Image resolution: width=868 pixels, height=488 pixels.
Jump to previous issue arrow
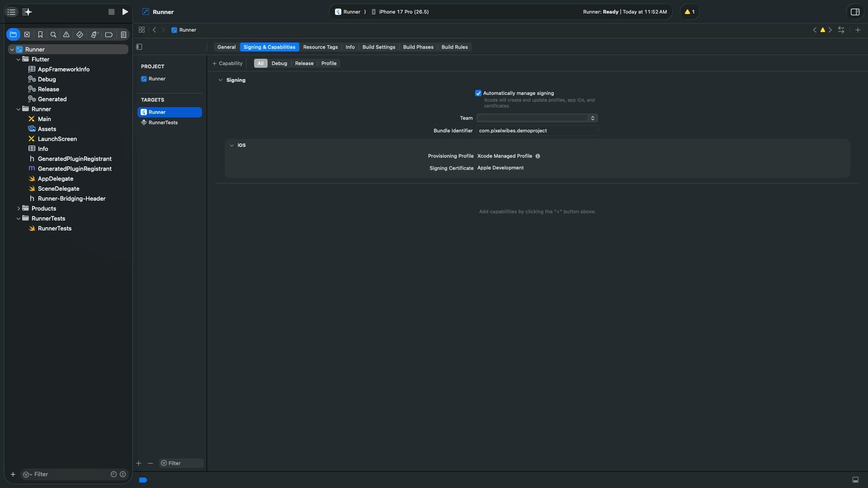point(815,30)
